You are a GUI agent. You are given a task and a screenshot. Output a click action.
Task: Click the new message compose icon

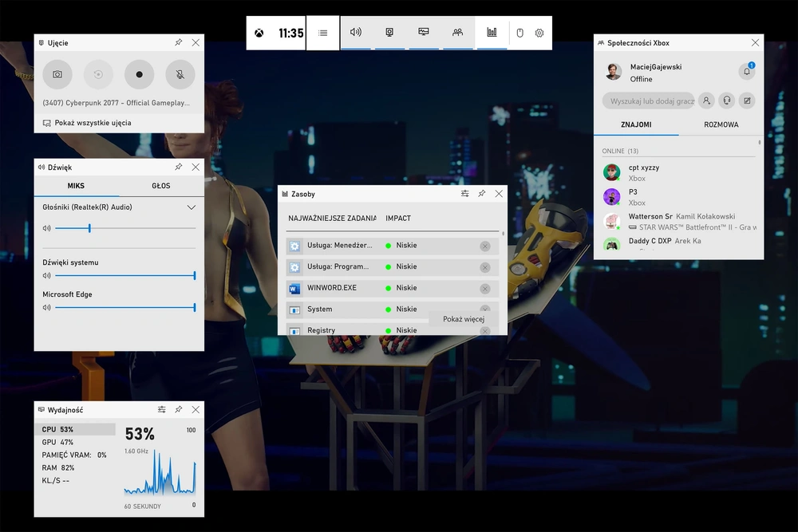point(747,100)
